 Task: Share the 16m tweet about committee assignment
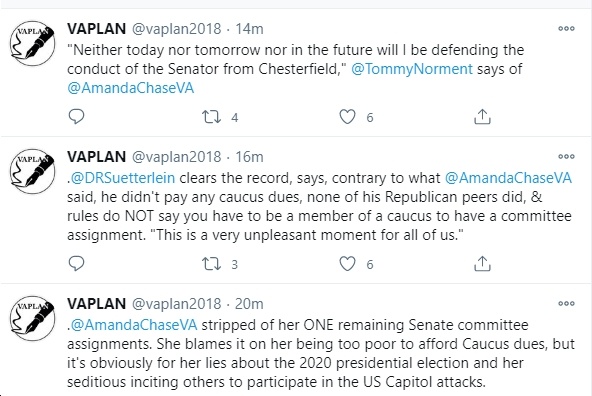(482, 263)
